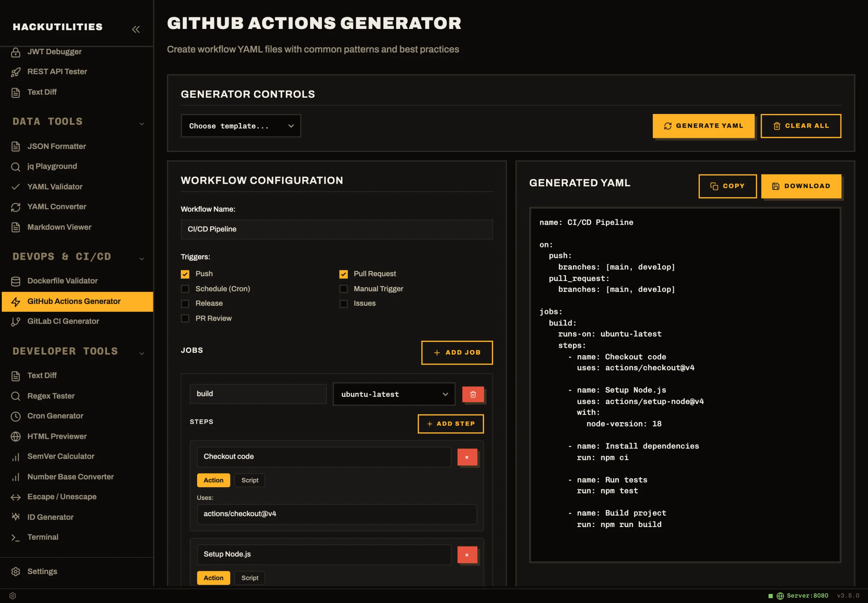The height and width of the screenshot is (603, 868).
Task: Click the Clear All button
Action: click(x=801, y=126)
